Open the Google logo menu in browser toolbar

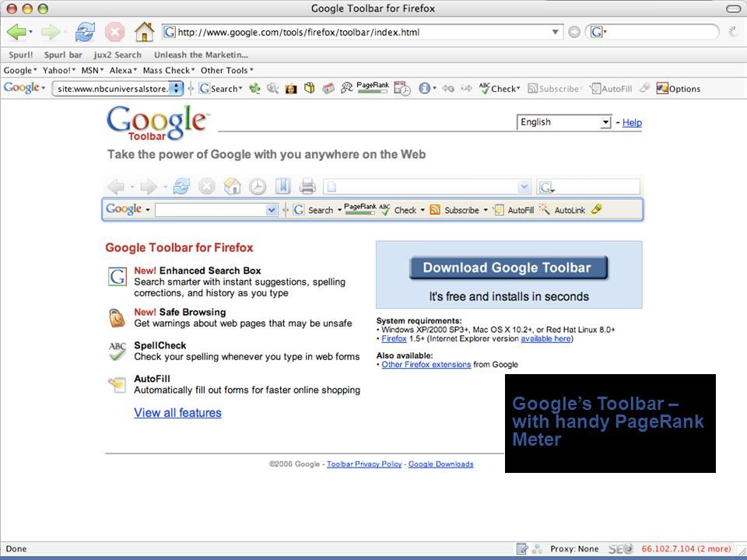point(24,88)
